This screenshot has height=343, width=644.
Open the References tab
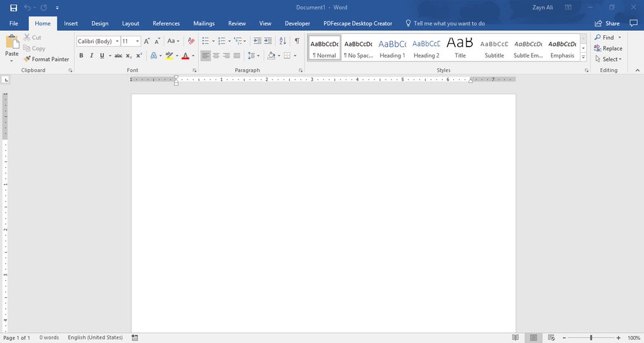(x=166, y=23)
